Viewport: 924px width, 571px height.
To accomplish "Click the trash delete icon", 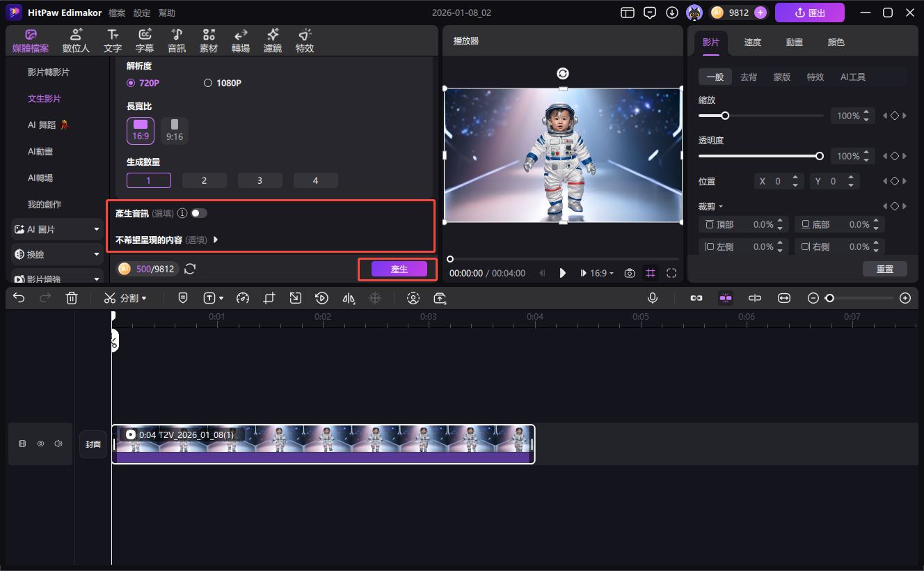I will pyautogui.click(x=72, y=298).
